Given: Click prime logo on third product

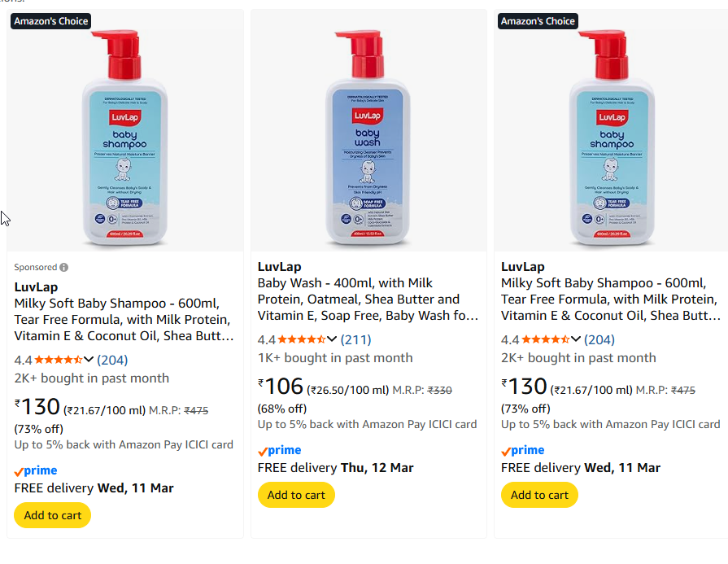Looking at the screenshot, I should click(x=522, y=450).
